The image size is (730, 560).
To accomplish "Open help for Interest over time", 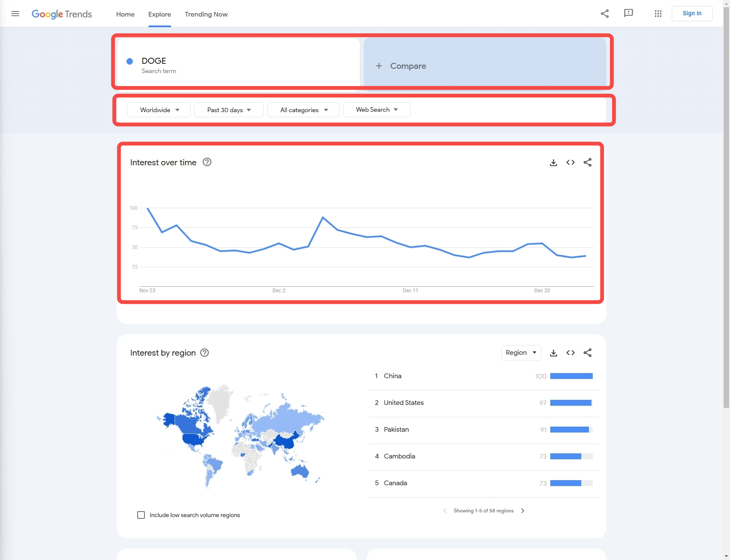I will tap(207, 162).
